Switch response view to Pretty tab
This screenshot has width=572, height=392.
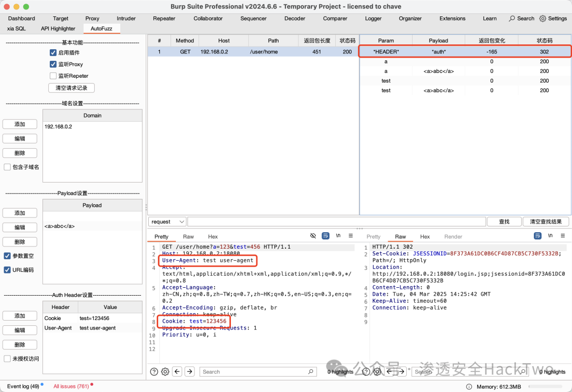point(373,236)
